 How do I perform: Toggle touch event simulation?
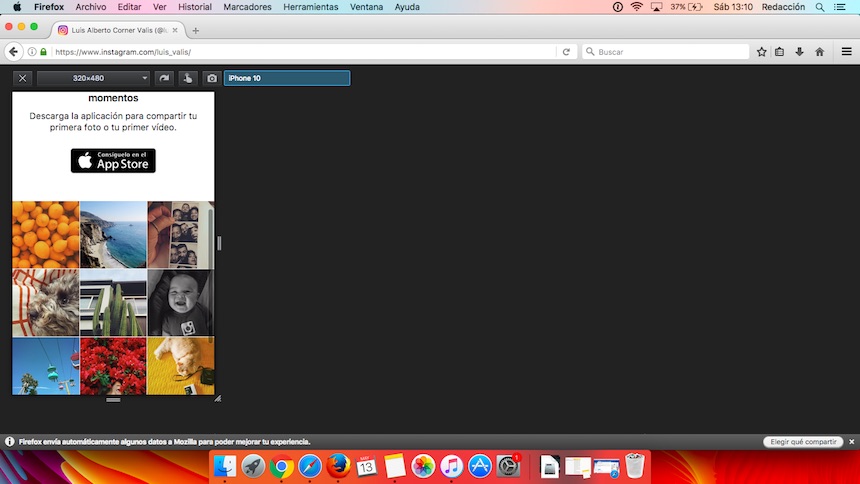point(188,78)
